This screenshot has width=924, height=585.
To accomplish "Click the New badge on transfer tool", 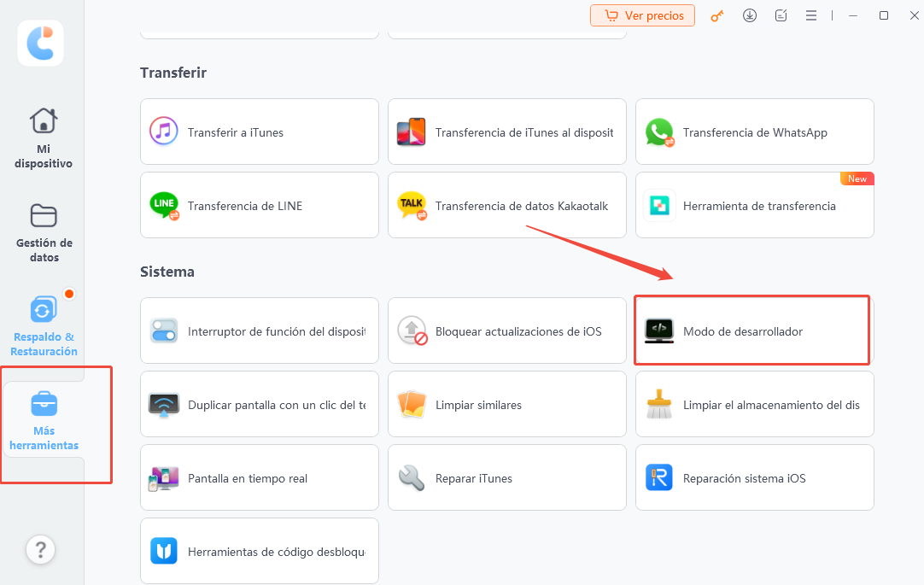I will [857, 178].
